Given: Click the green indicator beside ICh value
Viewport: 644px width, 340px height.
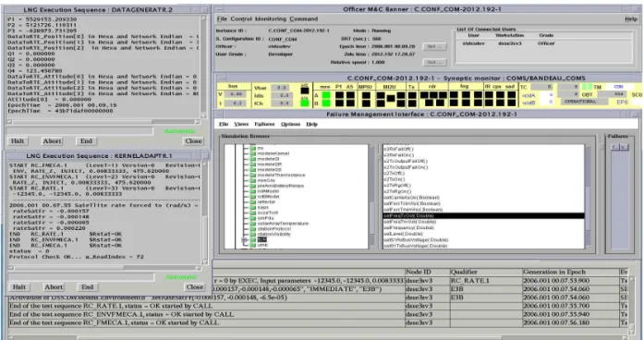Looking at the screenshot, I should (x=305, y=103).
